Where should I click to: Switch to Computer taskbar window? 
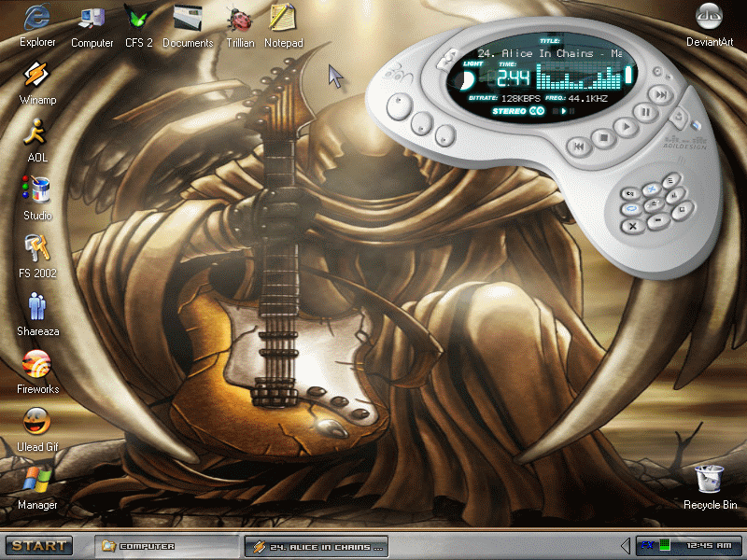(x=167, y=546)
